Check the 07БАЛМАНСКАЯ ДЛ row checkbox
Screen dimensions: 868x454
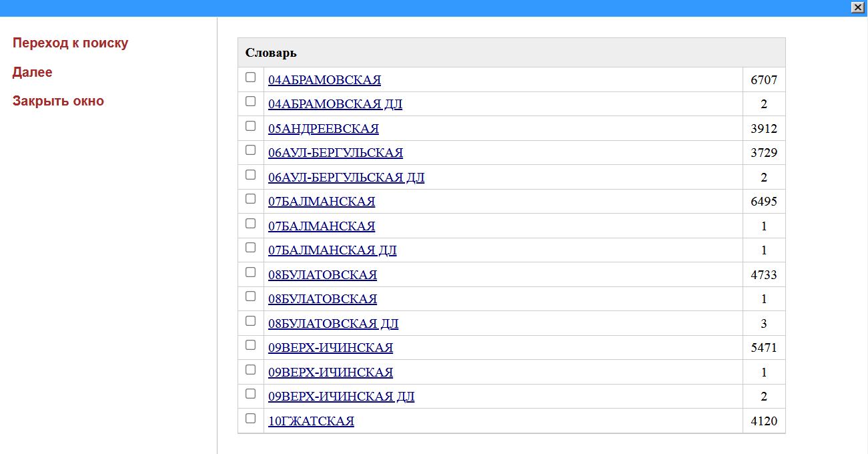251,248
